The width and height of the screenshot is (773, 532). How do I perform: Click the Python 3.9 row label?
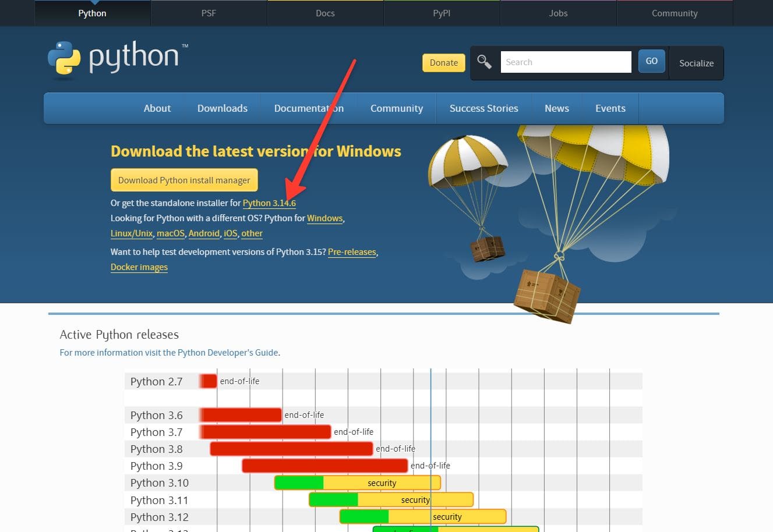tap(156, 466)
